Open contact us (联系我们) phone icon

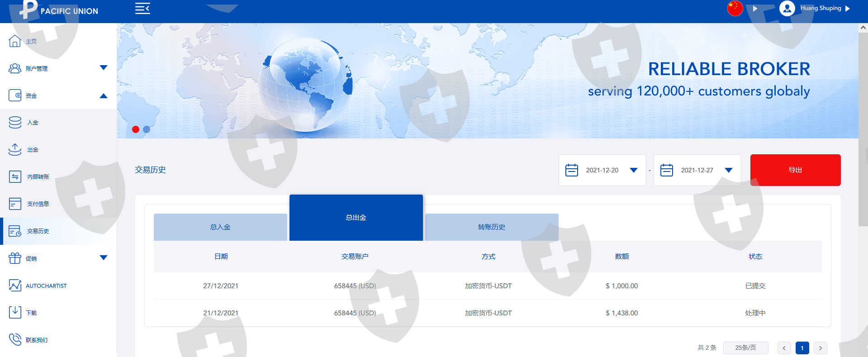(15, 339)
